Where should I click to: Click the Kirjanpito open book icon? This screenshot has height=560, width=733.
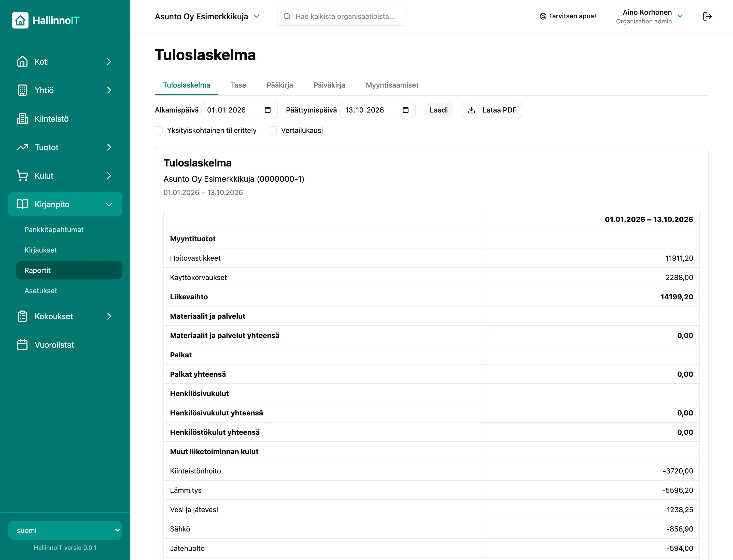(x=22, y=204)
